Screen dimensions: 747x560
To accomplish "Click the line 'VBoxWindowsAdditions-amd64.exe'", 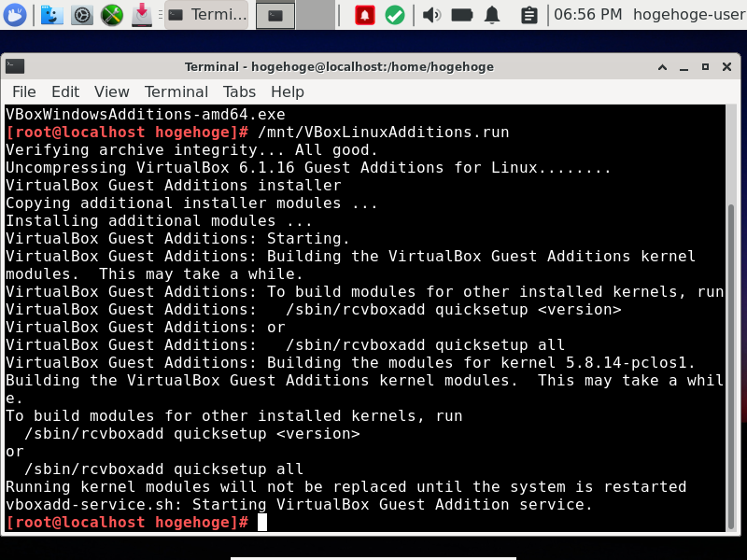I will pos(146,114).
